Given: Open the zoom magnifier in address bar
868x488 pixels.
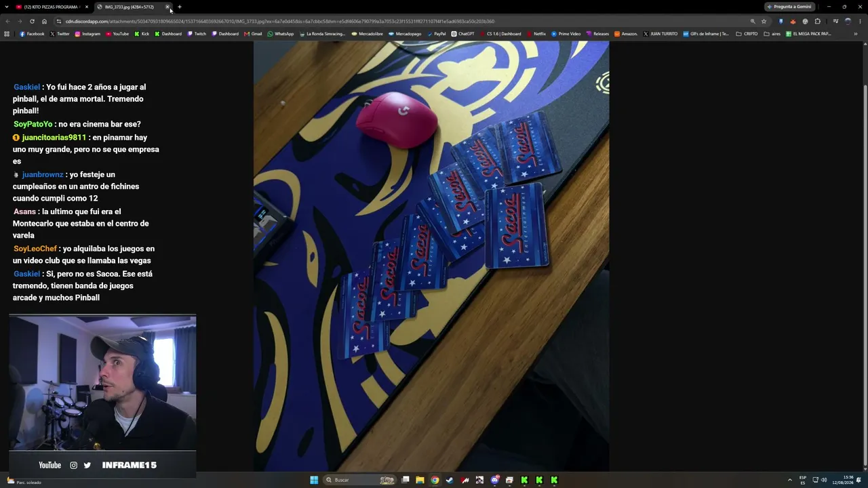Looking at the screenshot, I should point(753,21).
